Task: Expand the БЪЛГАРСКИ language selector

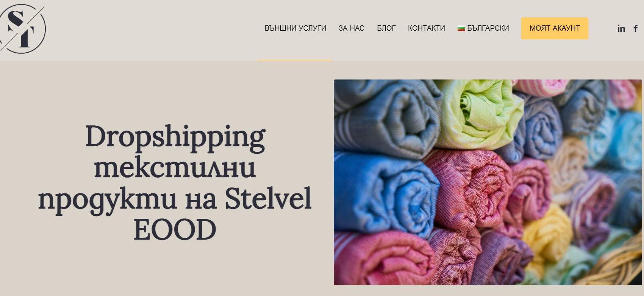Action: (x=483, y=28)
